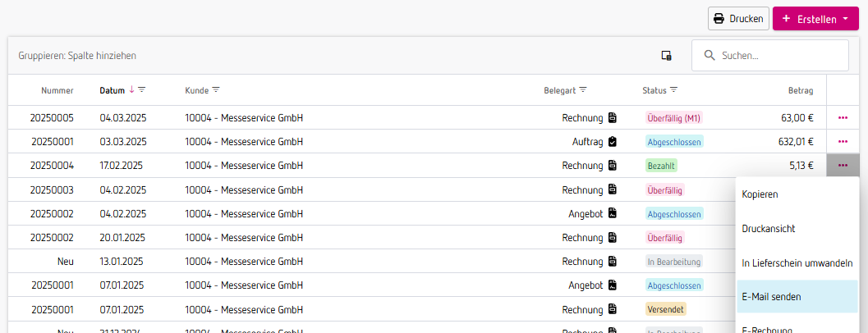Click the Angebot icon in the 04.02.2025 Angebot row
Viewport: 868px width, 333px height.
coord(613,213)
